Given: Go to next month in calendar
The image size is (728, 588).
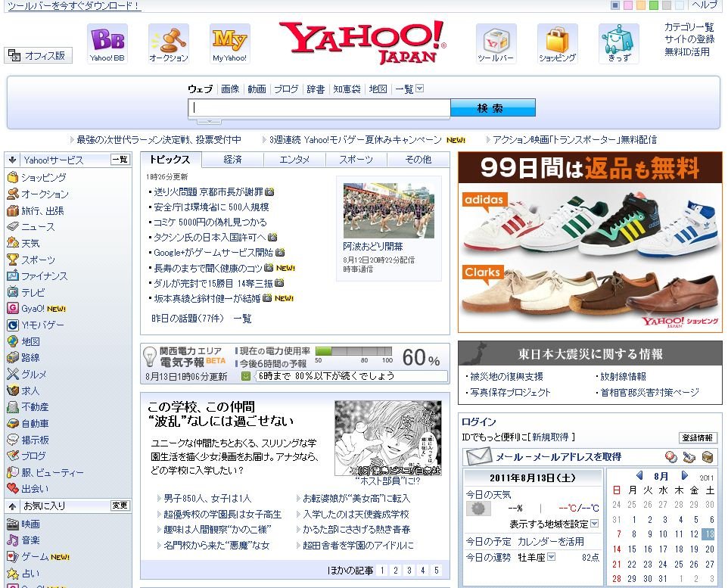Looking at the screenshot, I should click(684, 475).
